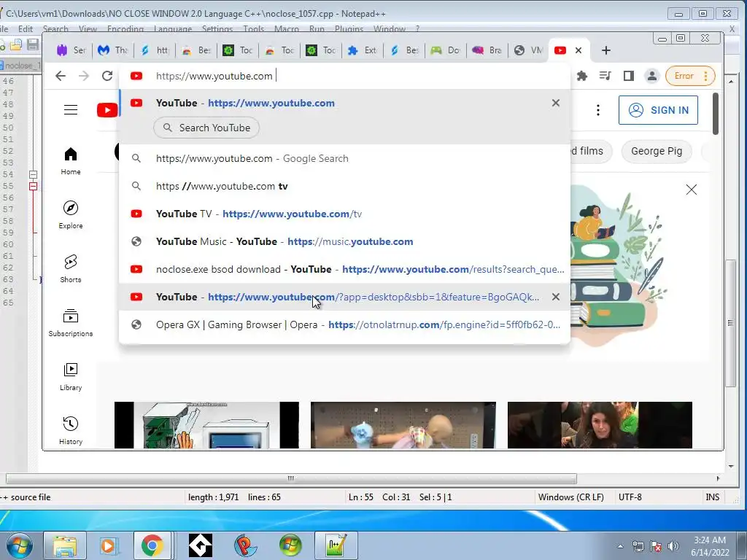
Task: Open YouTube hamburger guide menu
Action: [x=71, y=110]
